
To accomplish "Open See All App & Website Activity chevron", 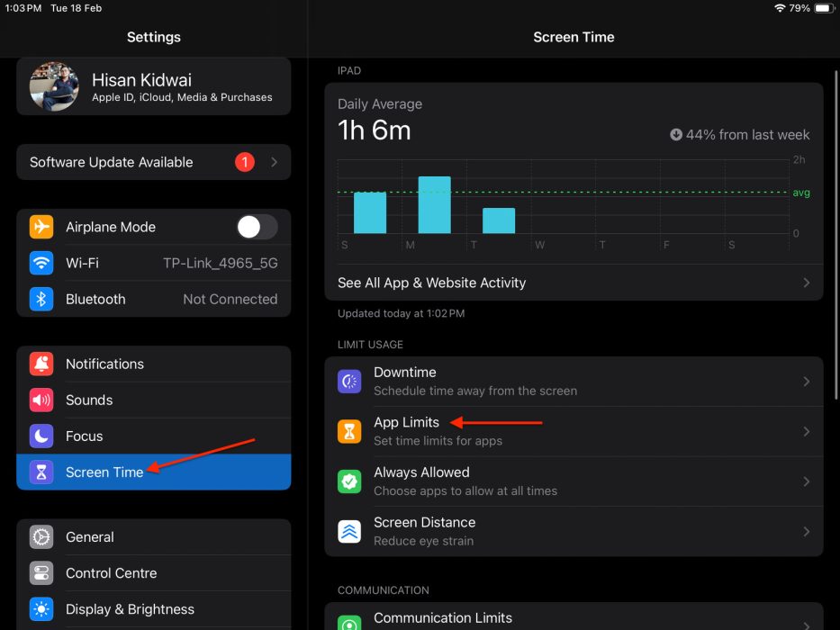I will pos(807,283).
